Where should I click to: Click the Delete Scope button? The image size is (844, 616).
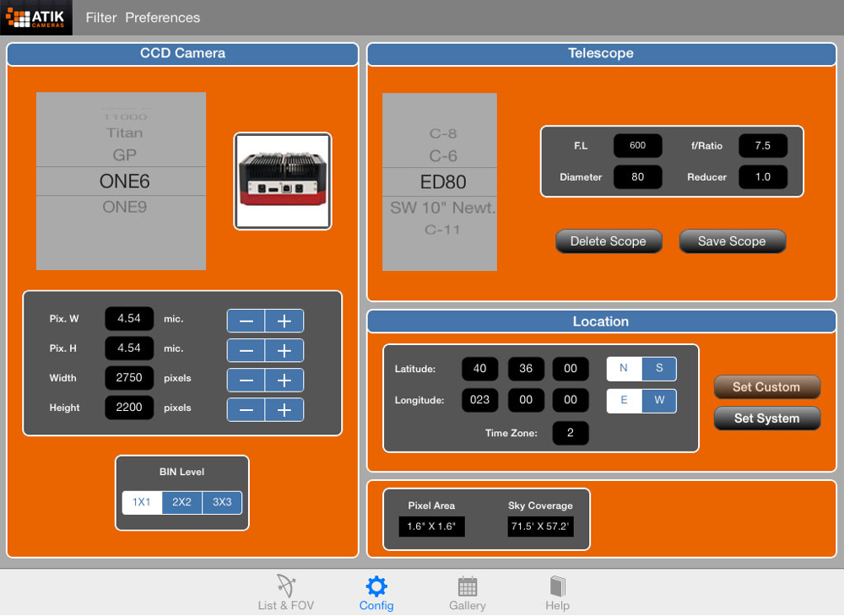609,241
